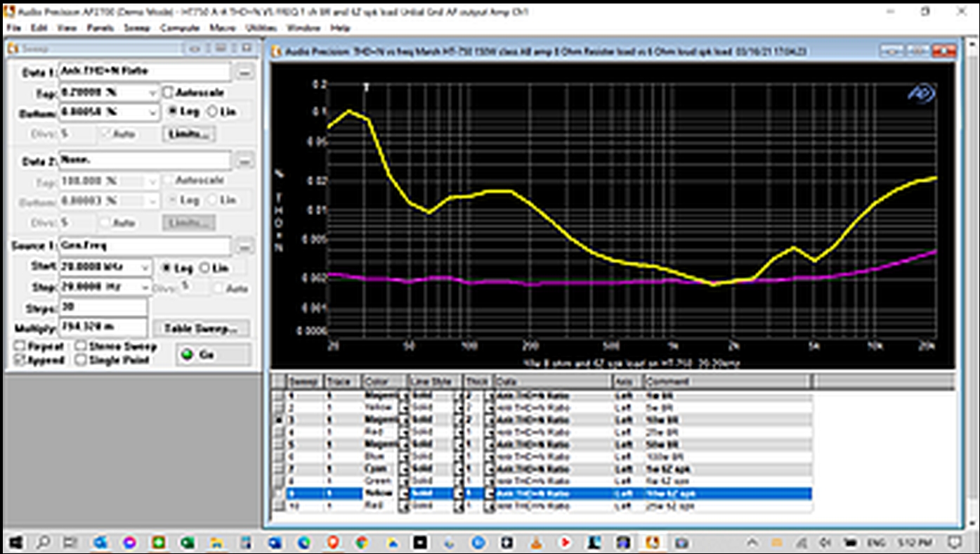
Task: Enable Data 1 Autoscale checkbox
Action: click(x=168, y=92)
